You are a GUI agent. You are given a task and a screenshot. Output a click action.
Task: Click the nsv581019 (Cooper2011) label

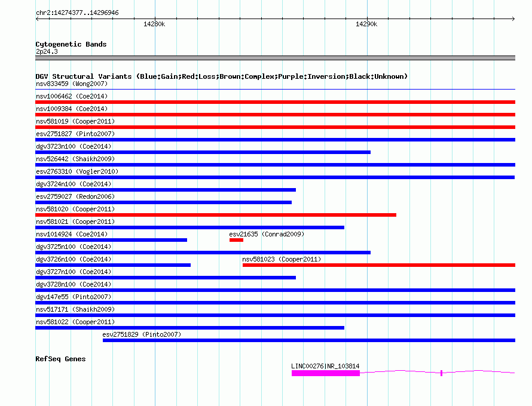click(x=75, y=121)
